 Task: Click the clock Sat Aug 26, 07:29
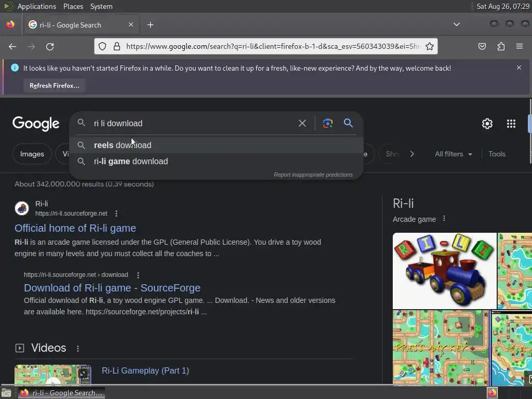click(x=503, y=6)
